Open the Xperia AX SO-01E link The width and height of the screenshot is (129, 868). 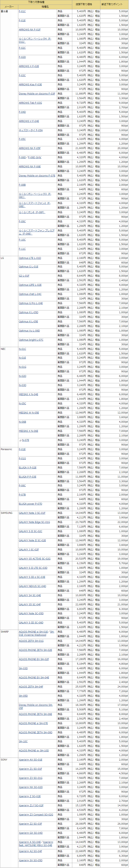(31, 760)
